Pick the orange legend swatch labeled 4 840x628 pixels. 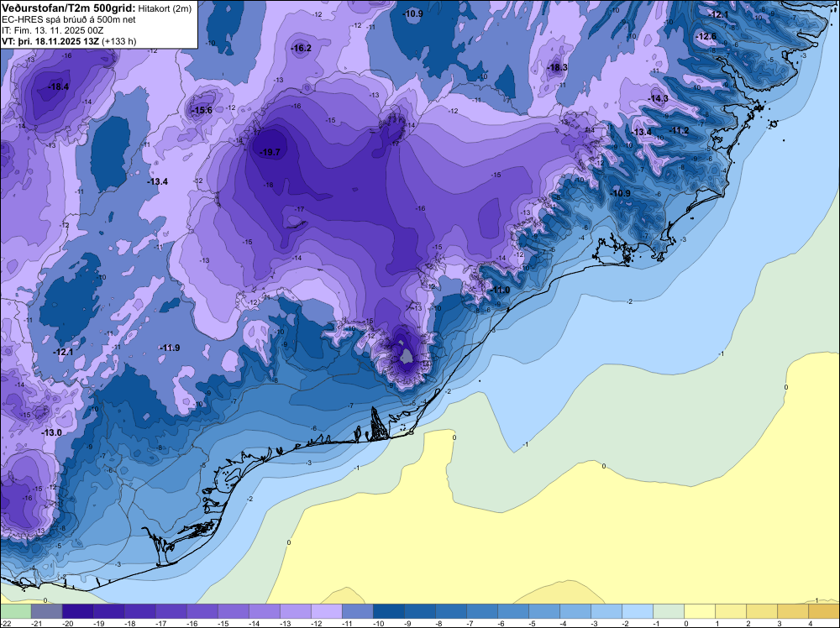[x=824, y=611]
